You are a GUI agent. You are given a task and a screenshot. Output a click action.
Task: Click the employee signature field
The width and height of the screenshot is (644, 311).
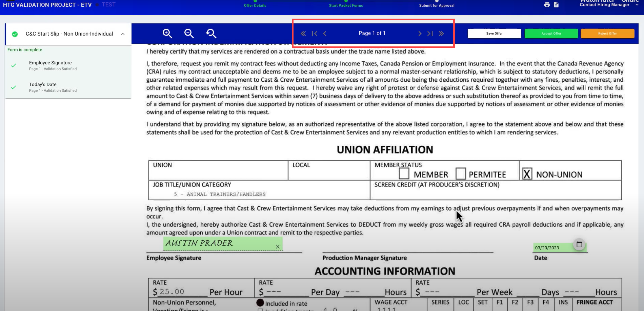pyautogui.click(x=223, y=244)
